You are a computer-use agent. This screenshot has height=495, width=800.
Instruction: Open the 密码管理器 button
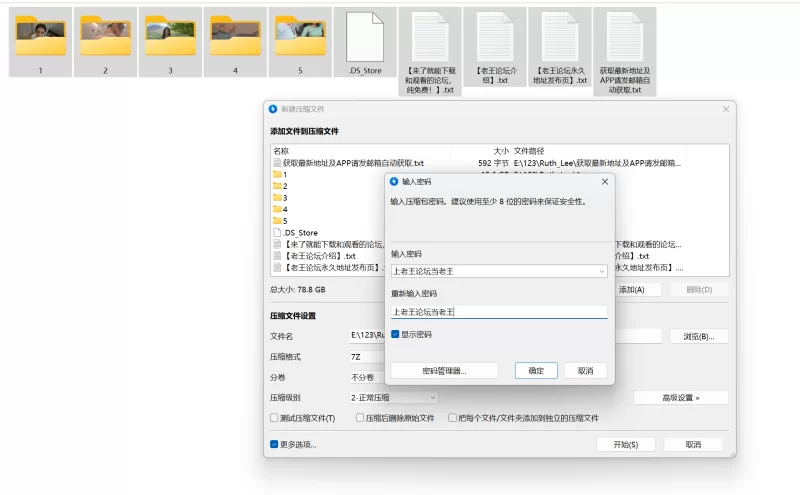[x=444, y=371]
